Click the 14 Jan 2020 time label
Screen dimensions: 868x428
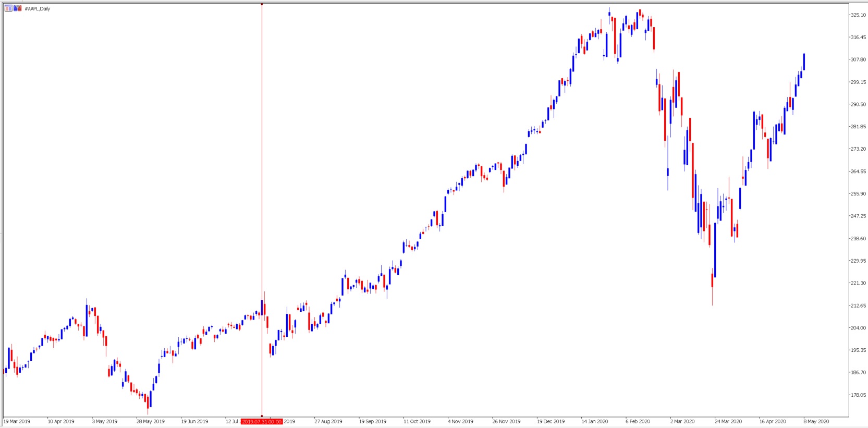tap(595, 421)
